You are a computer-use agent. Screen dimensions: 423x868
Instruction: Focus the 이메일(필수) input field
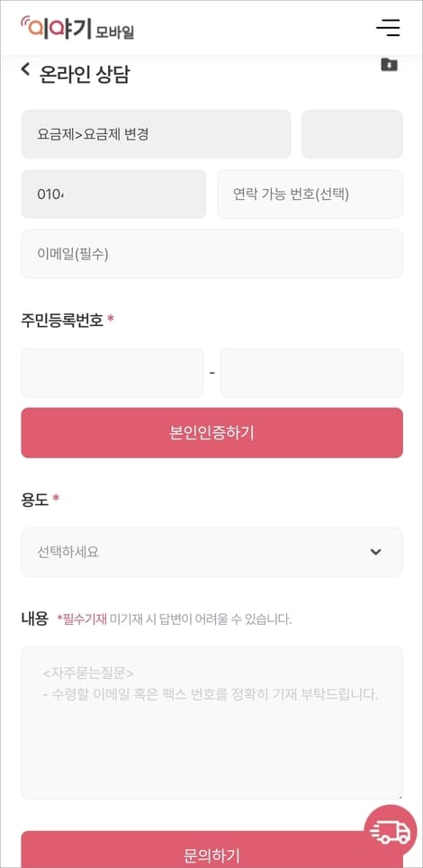click(212, 254)
